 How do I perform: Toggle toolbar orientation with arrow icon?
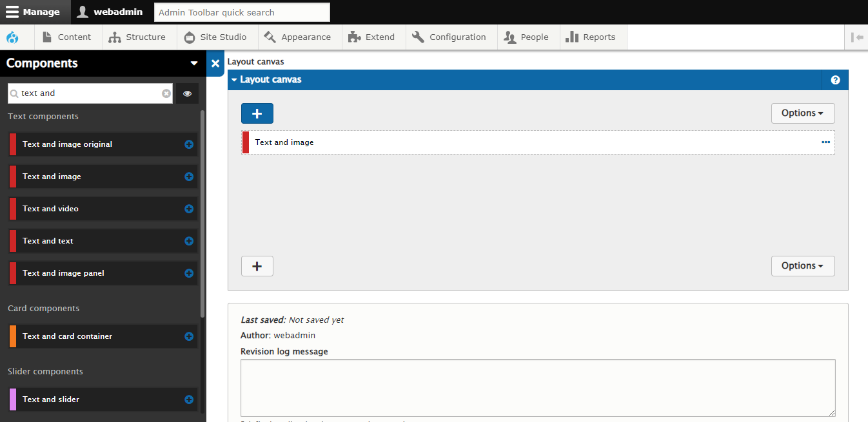point(857,37)
